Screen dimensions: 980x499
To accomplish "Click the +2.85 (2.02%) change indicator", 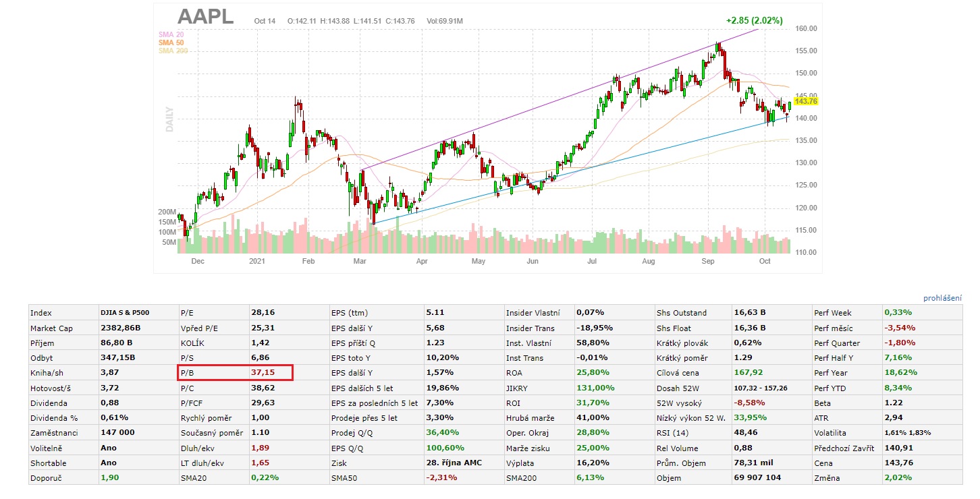I will click(754, 21).
